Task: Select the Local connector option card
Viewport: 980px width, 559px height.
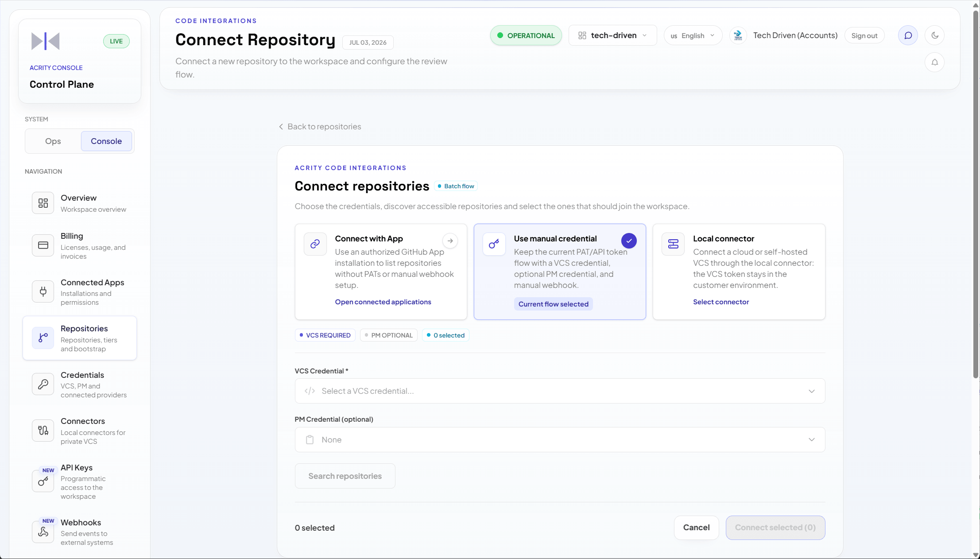Action: (739, 272)
